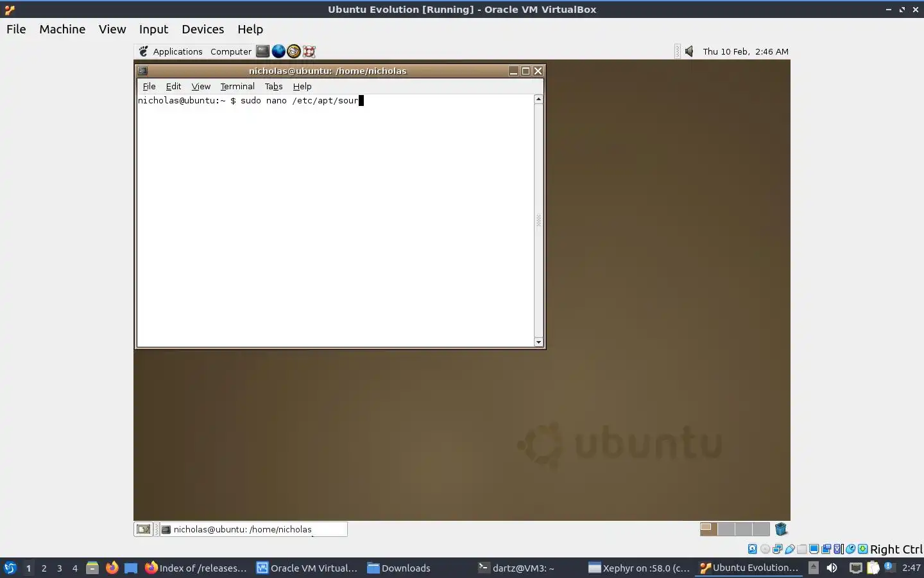Click VirtualBox shared folders indicator
This screenshot has height=578, width=924.
click(801, 549)
